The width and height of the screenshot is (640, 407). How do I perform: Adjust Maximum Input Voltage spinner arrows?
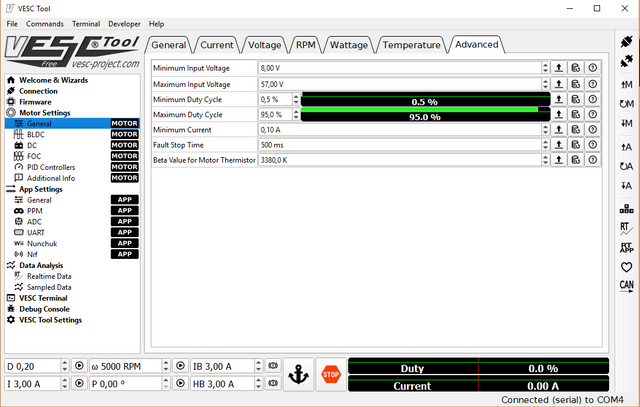click(x=545, y=84)
